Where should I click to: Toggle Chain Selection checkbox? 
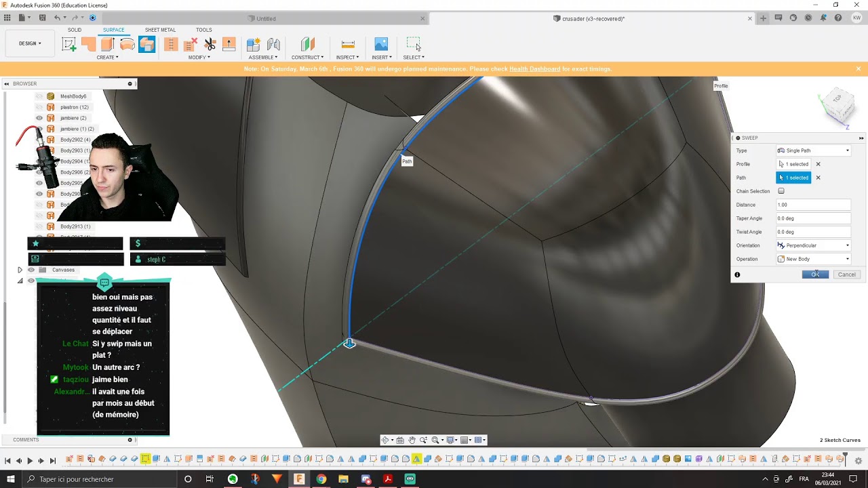point(781,191)
